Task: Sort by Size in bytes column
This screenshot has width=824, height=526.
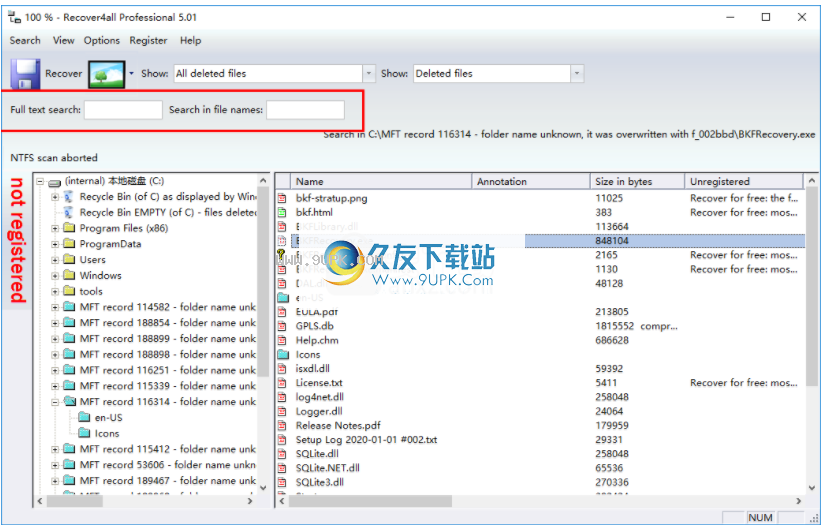Action: [637, 181]
